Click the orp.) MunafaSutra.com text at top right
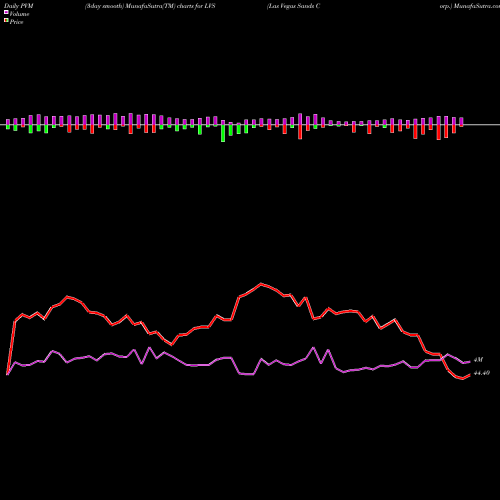This screenshot has height=500, width=500. [470, 6]
